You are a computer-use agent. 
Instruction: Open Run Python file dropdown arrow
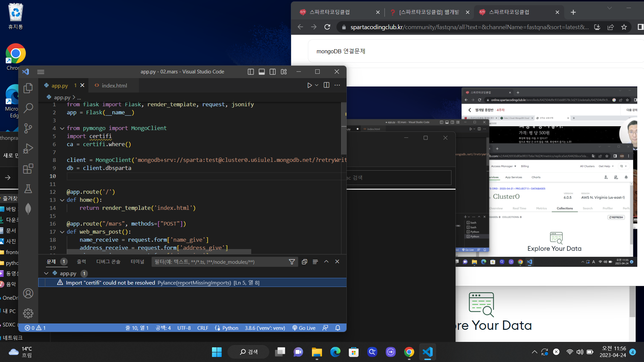(317, 85)
